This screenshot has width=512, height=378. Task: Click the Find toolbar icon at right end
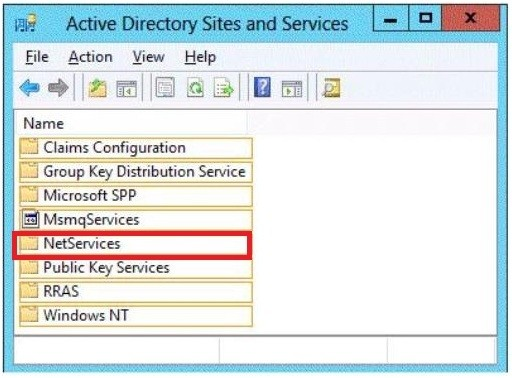pos(331,88)
